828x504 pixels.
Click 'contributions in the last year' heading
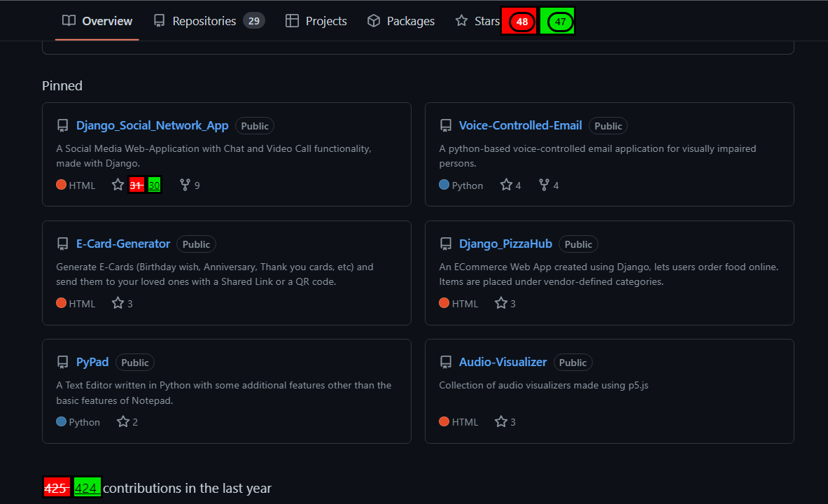tap(188, 488)
